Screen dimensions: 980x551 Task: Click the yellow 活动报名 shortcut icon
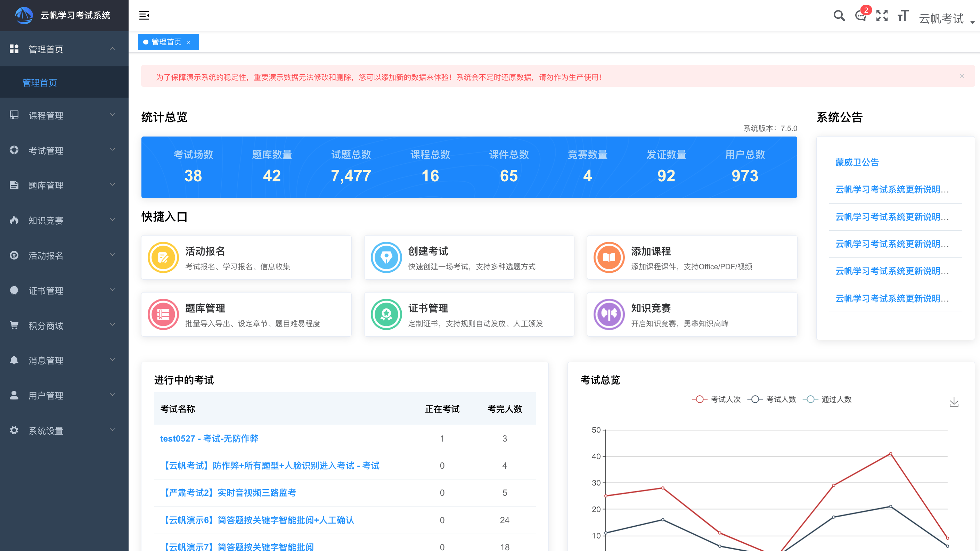point(163,257)
